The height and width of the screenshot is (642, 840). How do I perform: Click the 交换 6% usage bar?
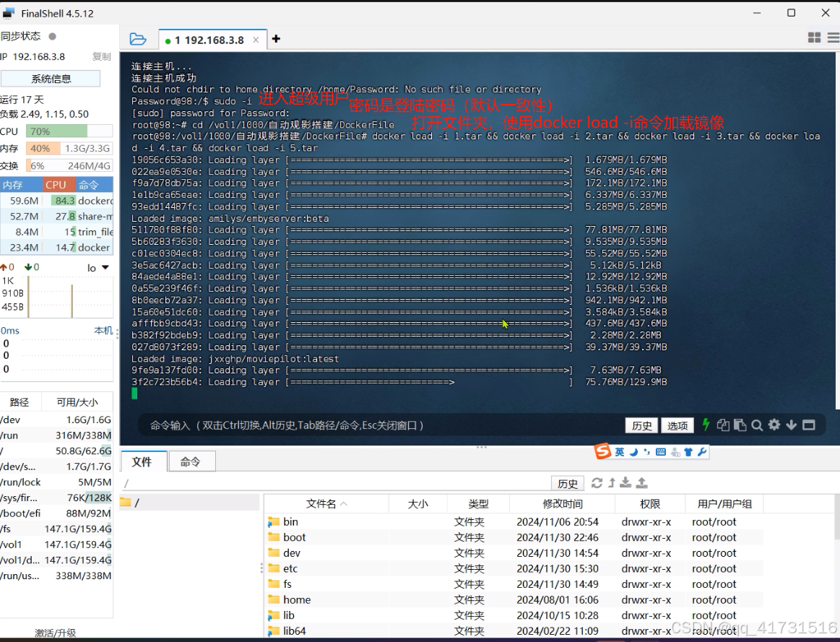click(69, 165)
